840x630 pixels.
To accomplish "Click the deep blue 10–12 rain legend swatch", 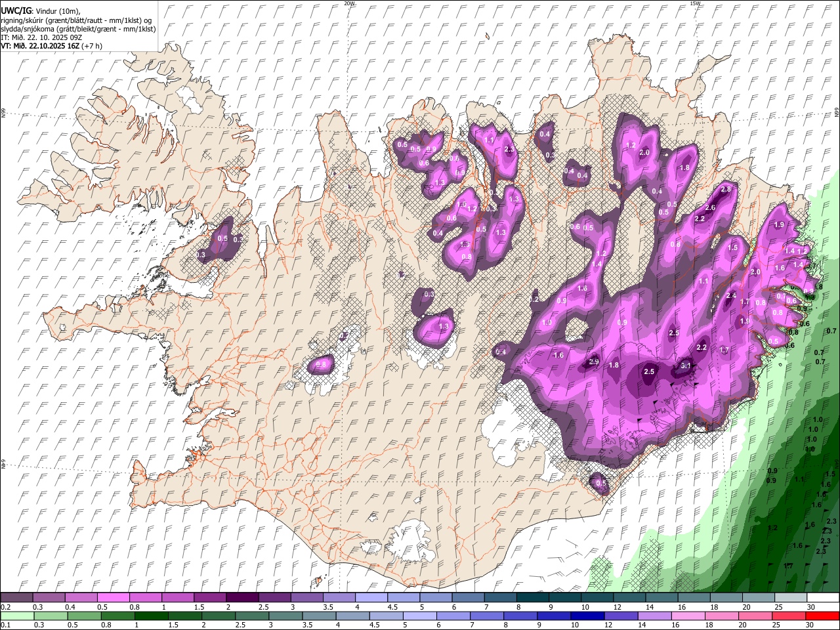I will click(x=587, y=616).
